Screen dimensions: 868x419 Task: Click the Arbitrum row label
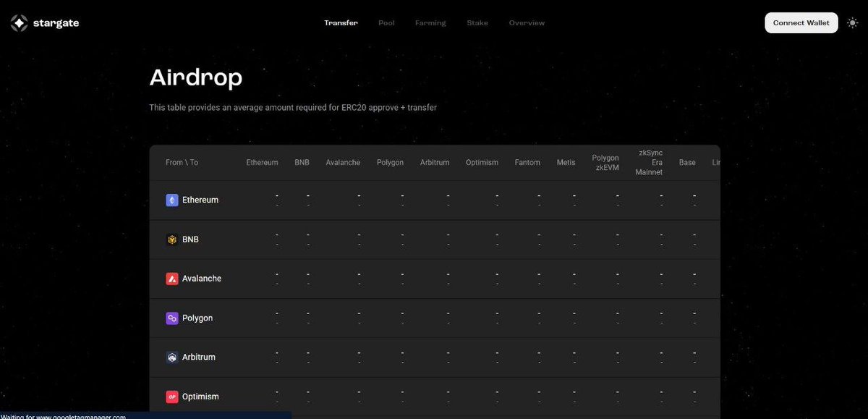[199, 357]
